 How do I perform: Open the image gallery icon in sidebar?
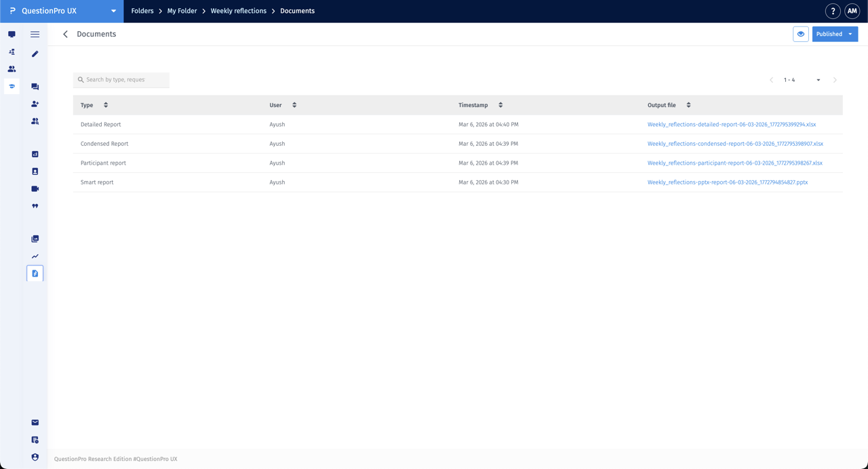[x=35, y=239]
